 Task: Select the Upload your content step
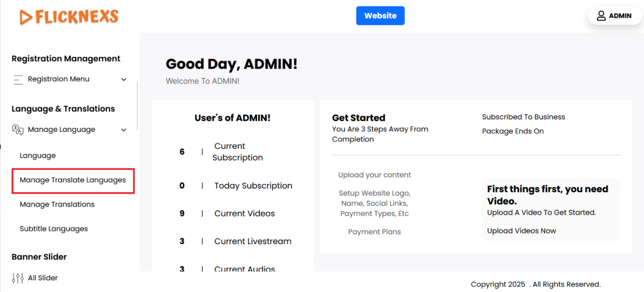point(374,175)
